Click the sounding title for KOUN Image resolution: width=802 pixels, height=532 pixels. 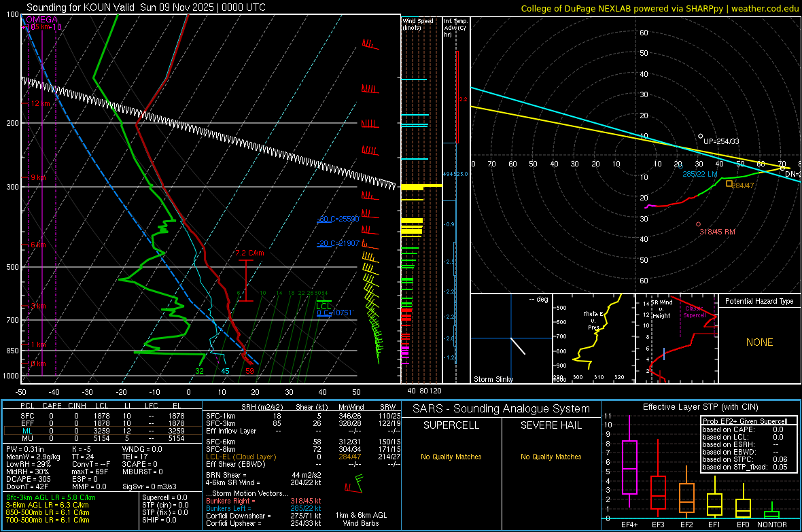pyautogui.click(x=145, y=7)
